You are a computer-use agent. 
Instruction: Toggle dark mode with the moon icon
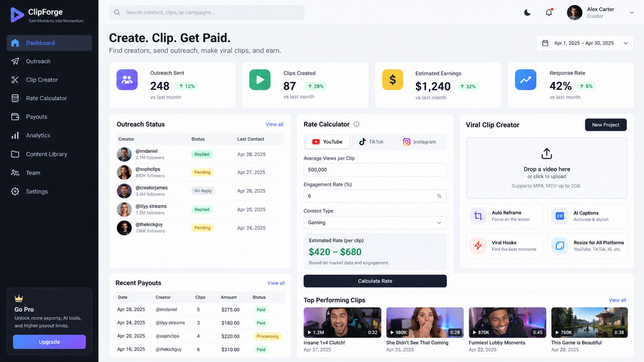(x=527, y=12)
